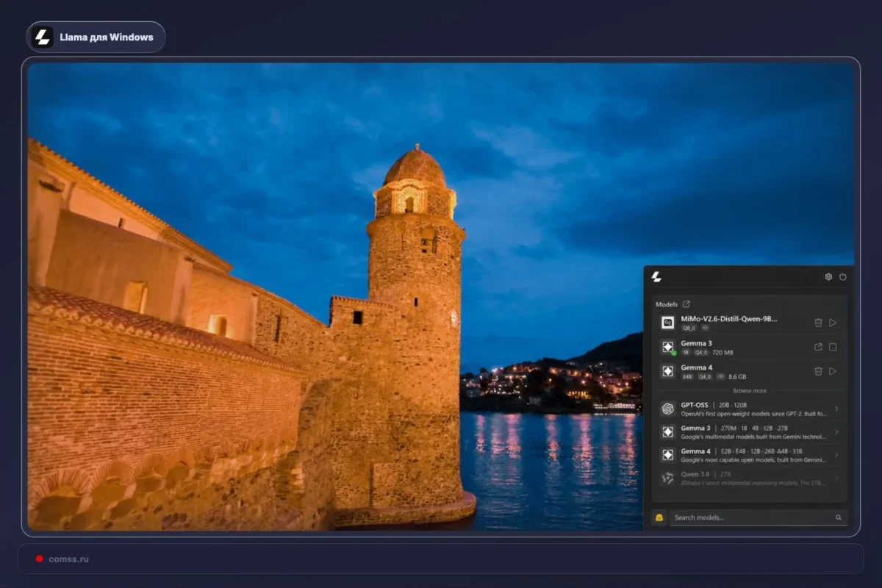
Task: Click the app logo in panel header
Action: tap(656, 277)
